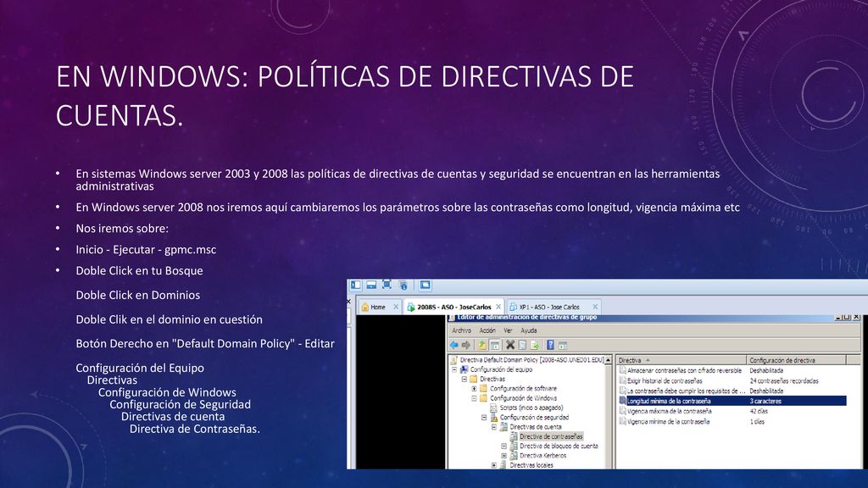Select the Directivas folder in the tree
The height and width of the screenshot is (488, 868).
(x=492, y=379)
